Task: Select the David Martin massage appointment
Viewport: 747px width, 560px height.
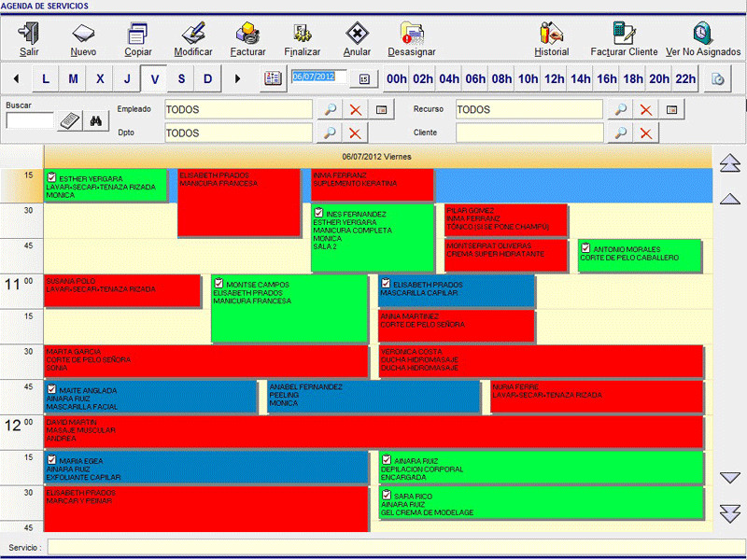Action: coord(373,431)
